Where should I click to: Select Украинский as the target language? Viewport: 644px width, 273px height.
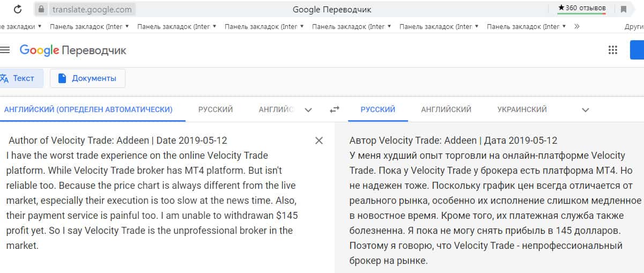(x=522, y=109)
